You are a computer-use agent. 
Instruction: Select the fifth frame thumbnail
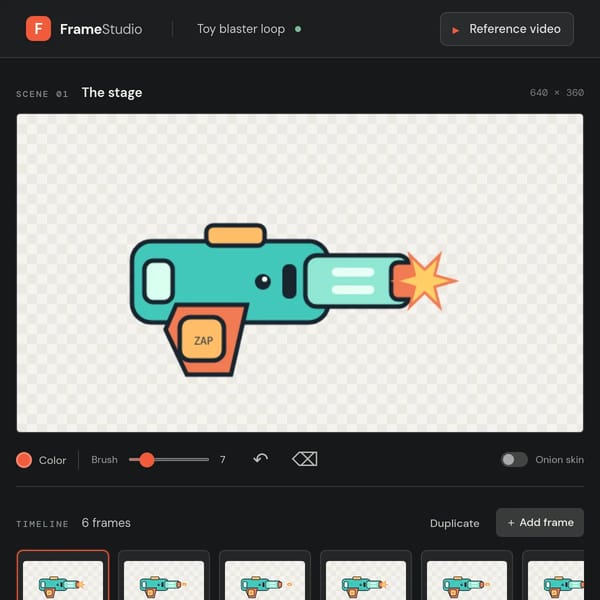pos(467,575)
